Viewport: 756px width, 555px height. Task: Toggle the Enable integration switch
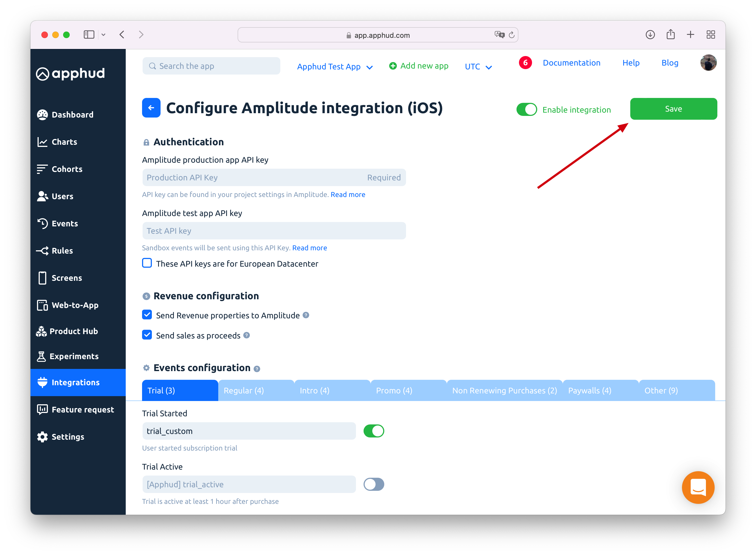(x=526, y=109)
